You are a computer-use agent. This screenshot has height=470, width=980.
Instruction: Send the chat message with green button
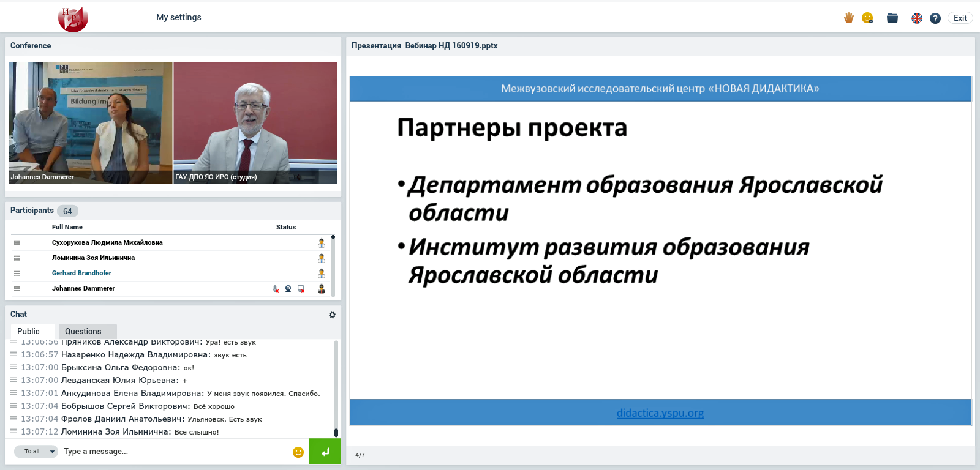[325, 452]
